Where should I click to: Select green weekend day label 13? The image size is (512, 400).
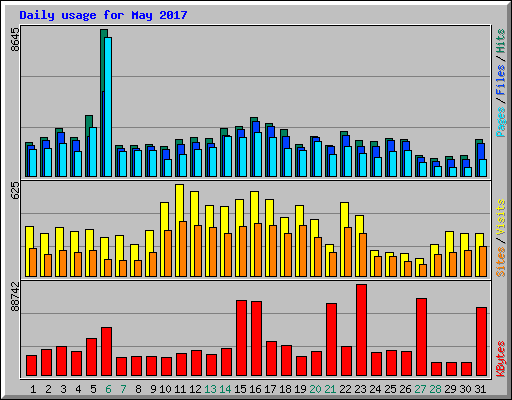pyautogui.click(x=210, y=389)
